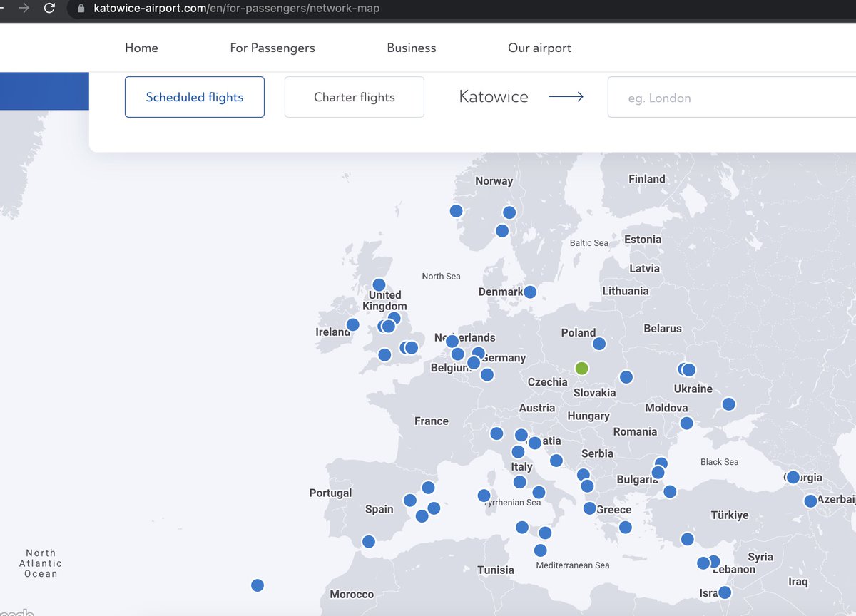Open the Home menu item
The height and width of the screenshot is (616, 856).
click(141, 48)
